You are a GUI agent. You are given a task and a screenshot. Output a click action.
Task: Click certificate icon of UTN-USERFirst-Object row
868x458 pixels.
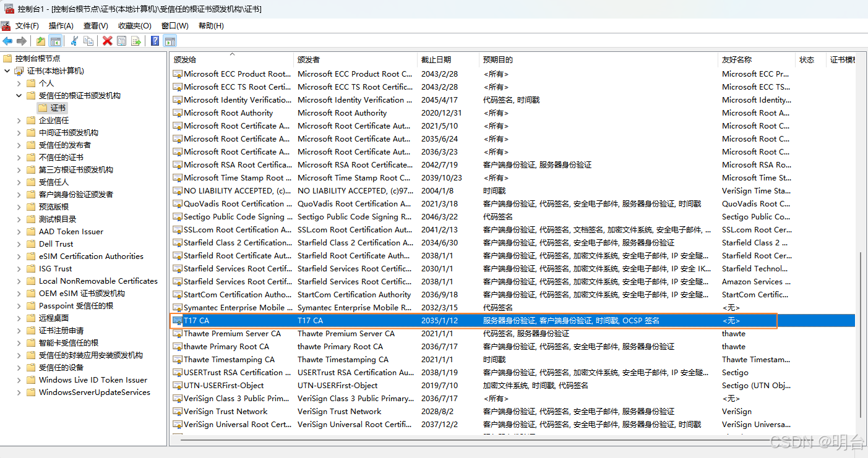tap(178, 386)
